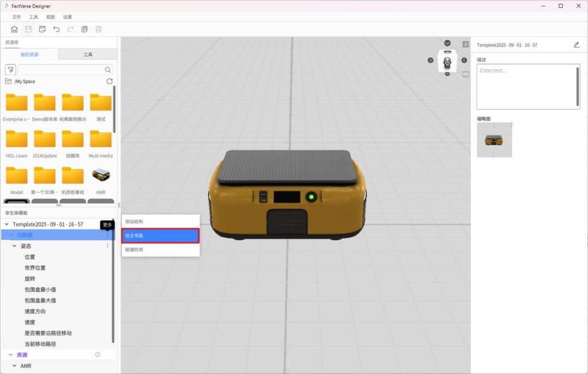Open the resource filter button
Viewport: 588px width, 374px height.
pos(10,70)
